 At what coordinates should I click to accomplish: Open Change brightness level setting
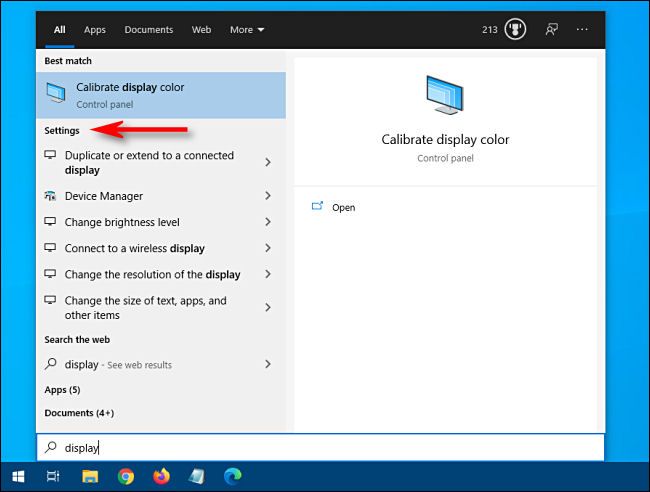(x=161, y=222)
